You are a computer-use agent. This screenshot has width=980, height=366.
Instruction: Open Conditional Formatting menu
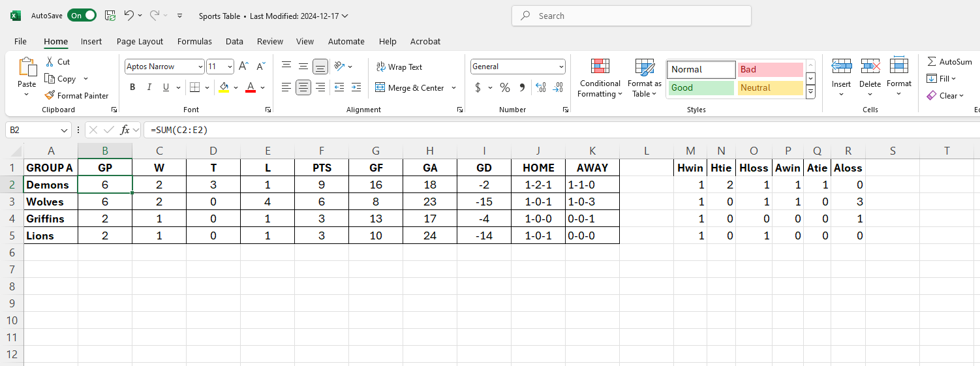tap(600, 78)
